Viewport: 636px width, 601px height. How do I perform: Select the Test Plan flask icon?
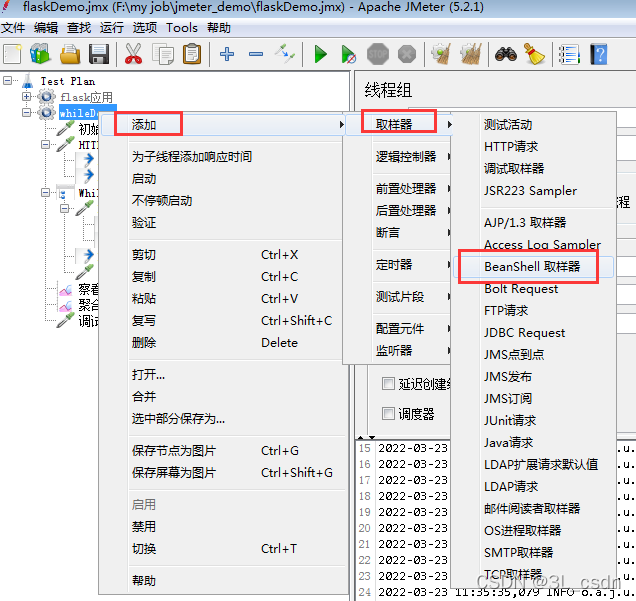point(28,81)
